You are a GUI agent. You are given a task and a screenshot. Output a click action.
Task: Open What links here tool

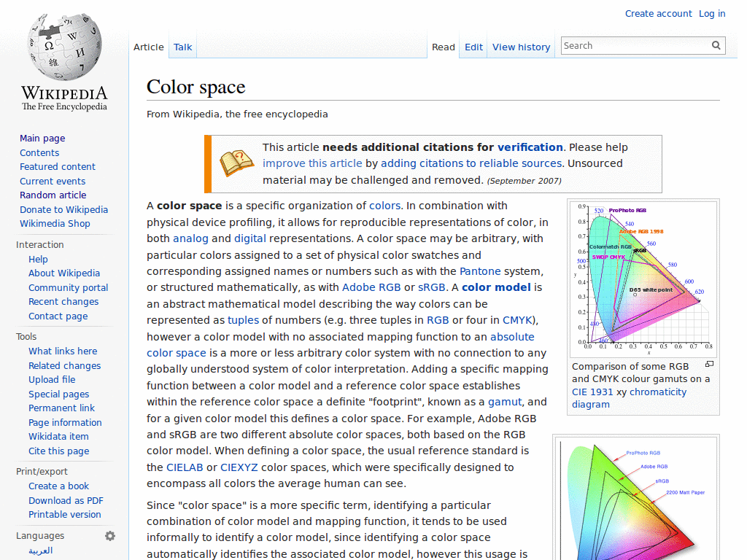[63, 351]
